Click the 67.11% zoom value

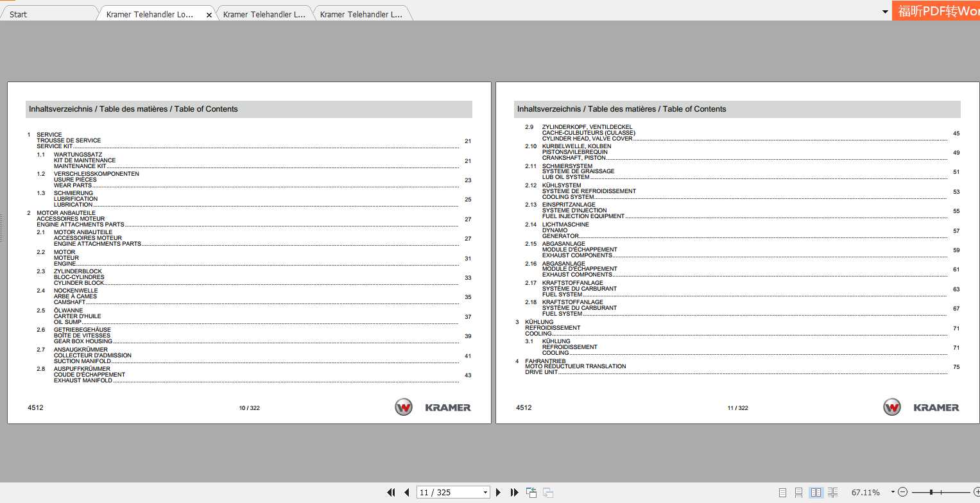866,493
